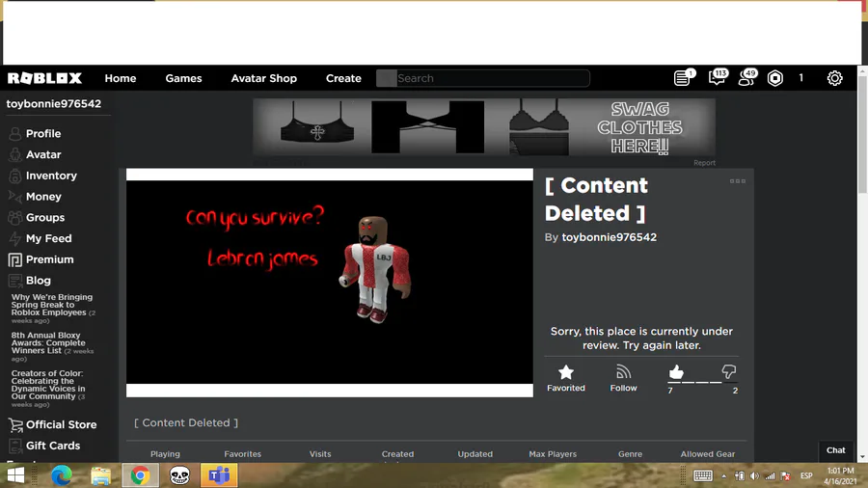
Task: Open Google Chrome from the taskbar
Action: click(x=140, y=475)
